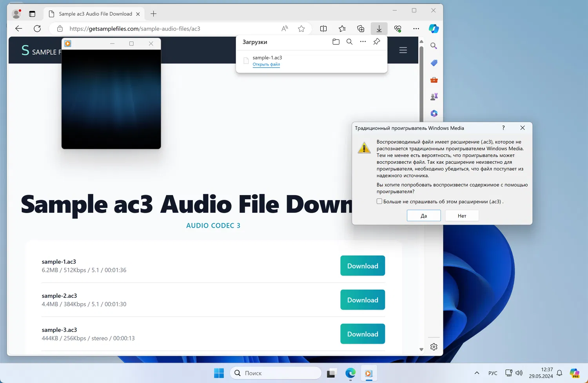This screenshot has width=588, height=383.
Task: Click the page vertical scrollbar up arrow
Action: pos(421,41)
